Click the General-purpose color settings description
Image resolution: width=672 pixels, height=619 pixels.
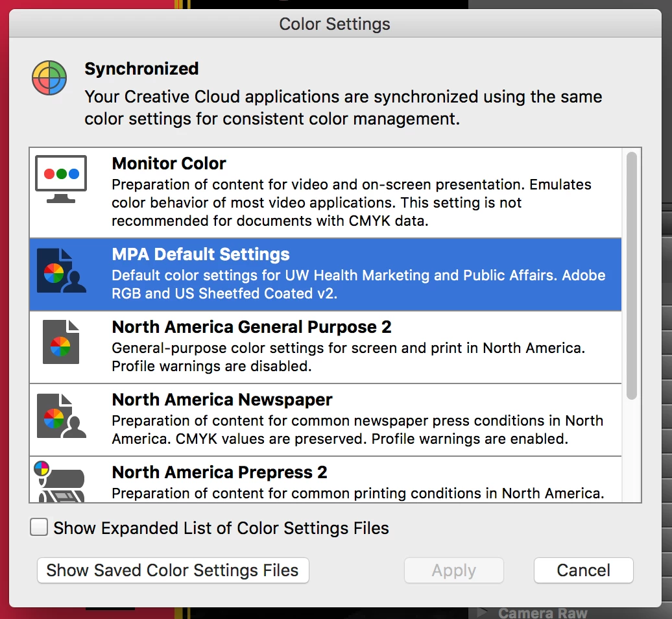tap(348, 357)
